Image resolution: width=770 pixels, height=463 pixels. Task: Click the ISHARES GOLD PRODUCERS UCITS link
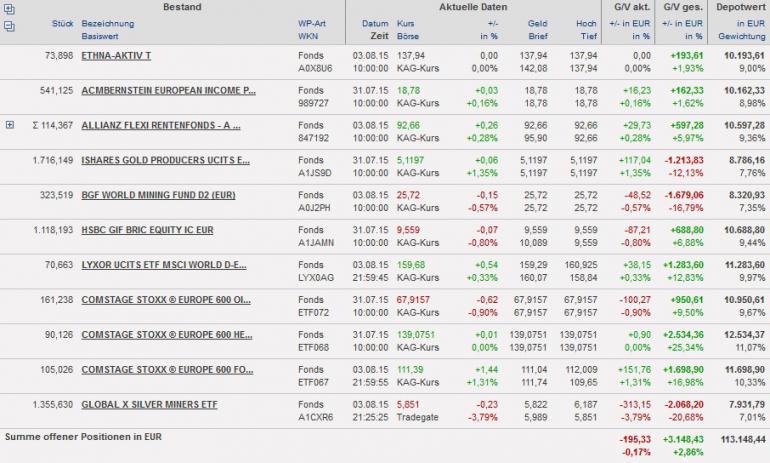point(165,160)
